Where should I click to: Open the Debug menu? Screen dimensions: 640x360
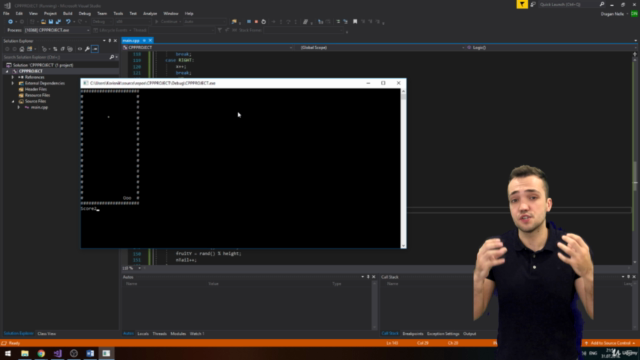pos(84,13)
